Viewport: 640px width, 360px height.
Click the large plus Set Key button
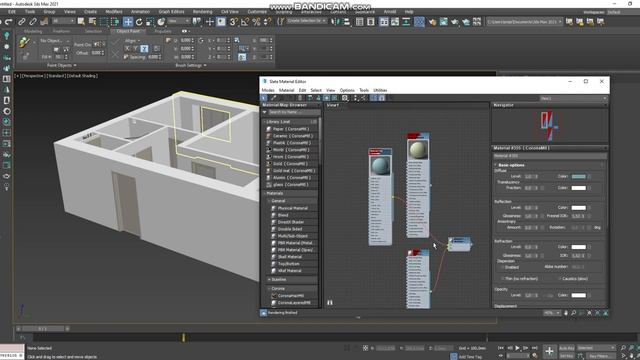(549, 351)
